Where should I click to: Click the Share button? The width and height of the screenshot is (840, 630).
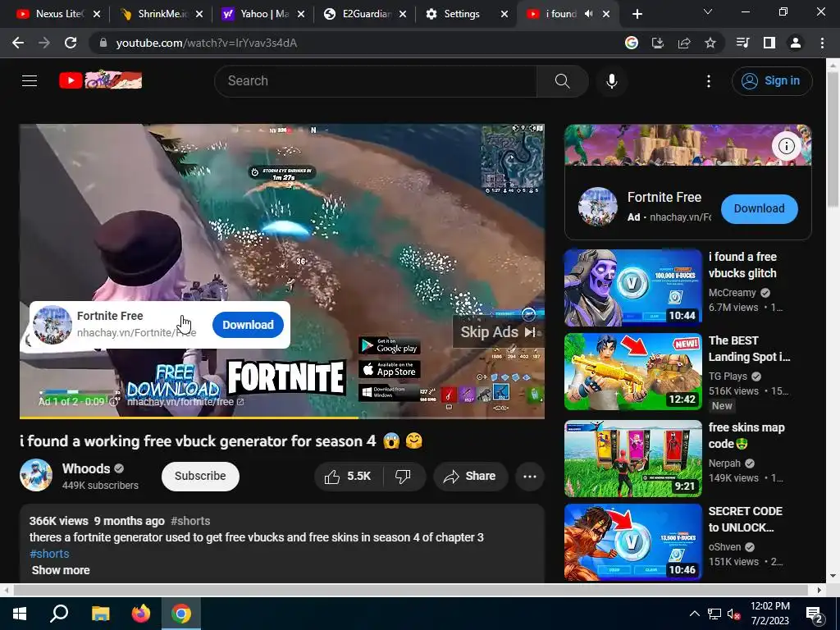(470, 477)
